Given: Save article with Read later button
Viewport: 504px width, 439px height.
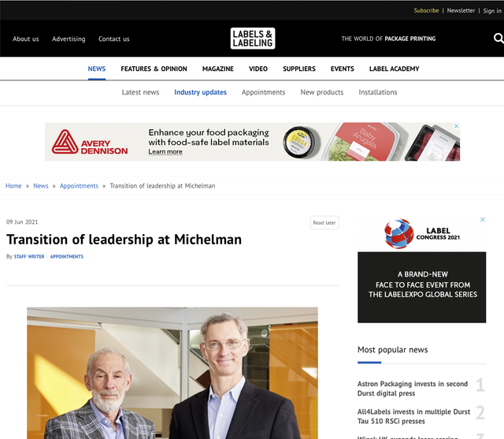Looking at the screenshot, I should (x=324, y=222).
